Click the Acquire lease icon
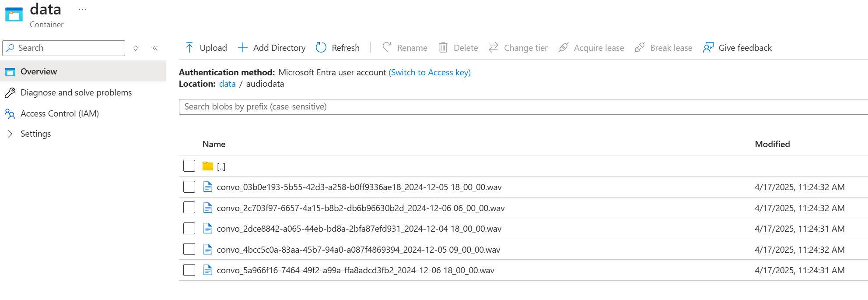This screenshot has height=300, width=868. [x=563, y=48]
